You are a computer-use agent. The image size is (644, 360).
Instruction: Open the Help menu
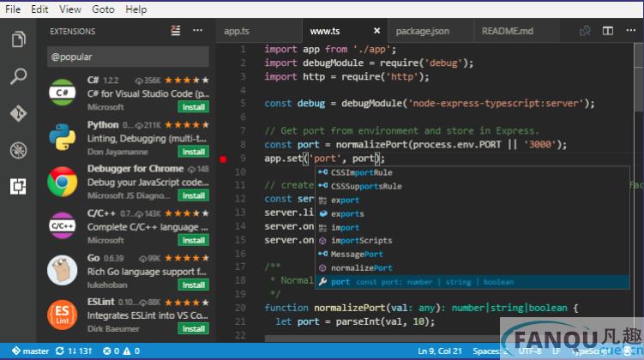[x=136, y=9]
